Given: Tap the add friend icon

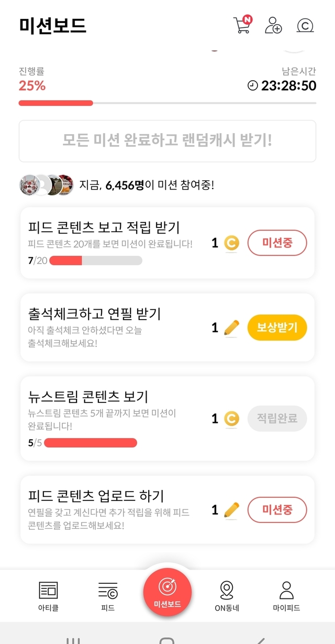Looking at the screenshot, I should pyautogui.click(x=273, y=25).
